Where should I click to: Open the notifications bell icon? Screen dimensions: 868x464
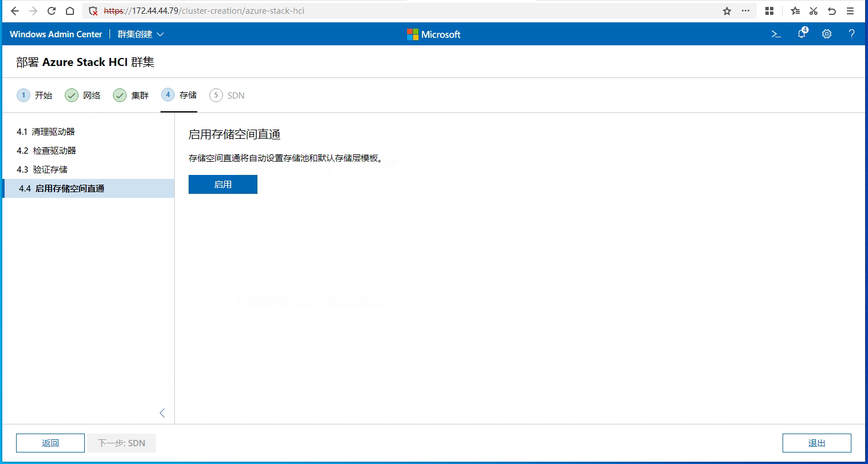point(802,33)
